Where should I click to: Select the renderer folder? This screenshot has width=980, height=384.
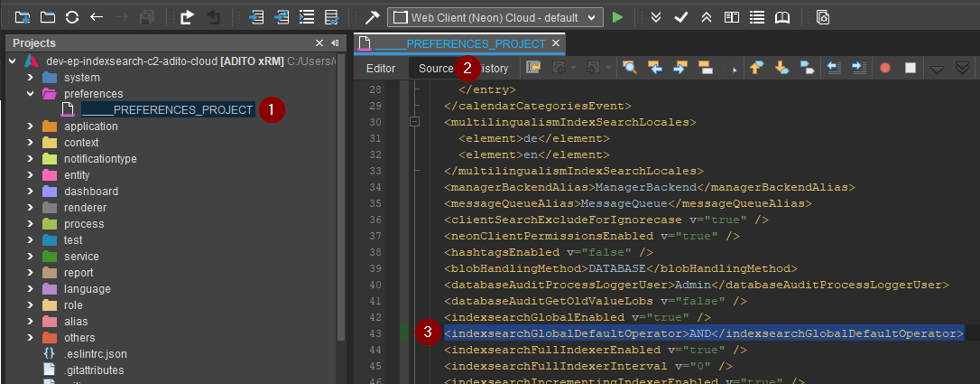85,208
